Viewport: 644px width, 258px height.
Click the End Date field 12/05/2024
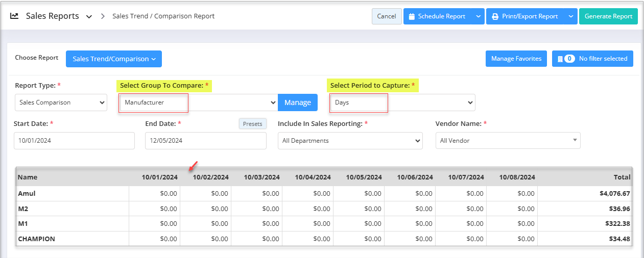(x=206, y=141)
